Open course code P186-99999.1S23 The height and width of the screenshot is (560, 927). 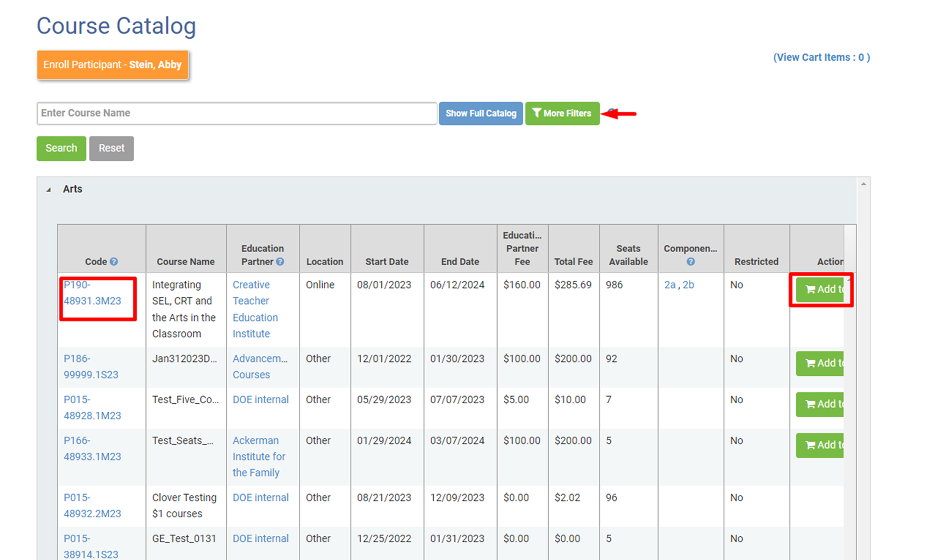click(91, 367)
